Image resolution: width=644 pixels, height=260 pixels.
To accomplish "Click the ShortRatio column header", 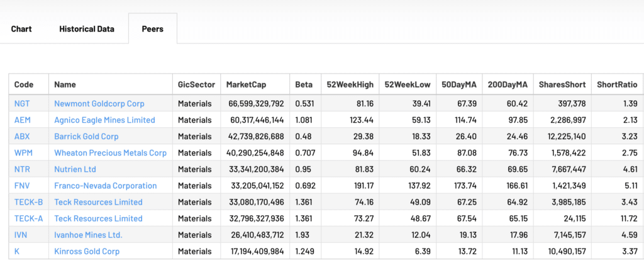I will (x=614, y=84).
